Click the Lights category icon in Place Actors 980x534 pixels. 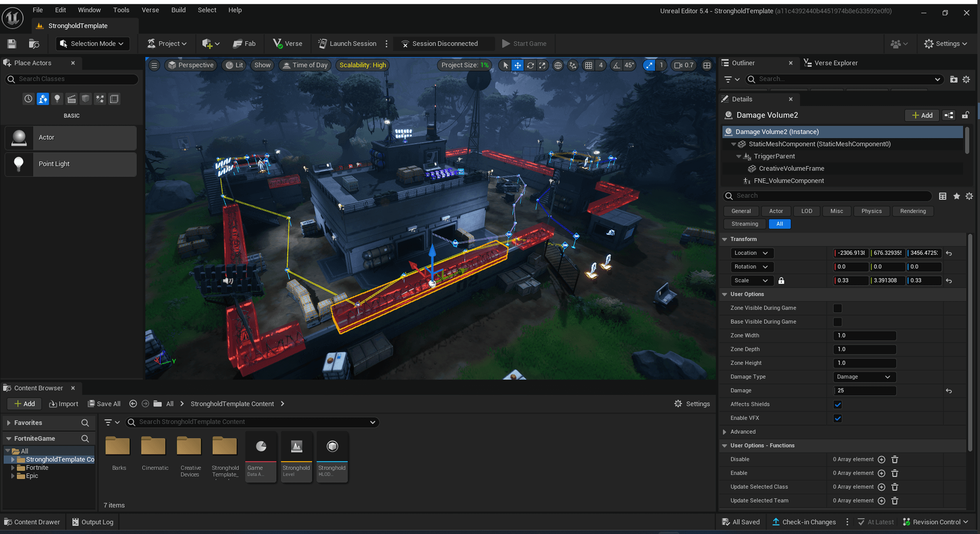pos(57,99)
